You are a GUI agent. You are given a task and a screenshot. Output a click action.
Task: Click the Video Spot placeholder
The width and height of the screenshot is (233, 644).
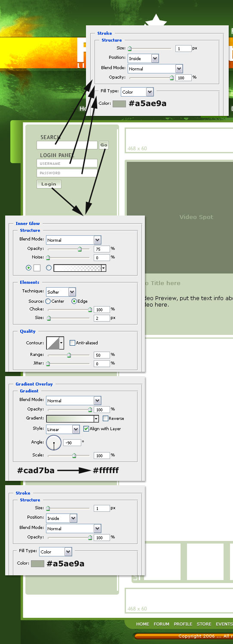pyautogui.click(x=180, y=217)
